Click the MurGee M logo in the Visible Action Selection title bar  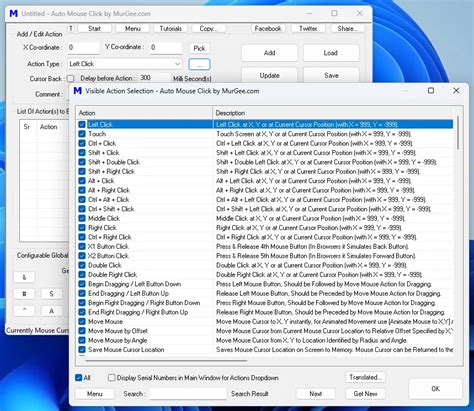pyautogui.click(x=78, y=91)
